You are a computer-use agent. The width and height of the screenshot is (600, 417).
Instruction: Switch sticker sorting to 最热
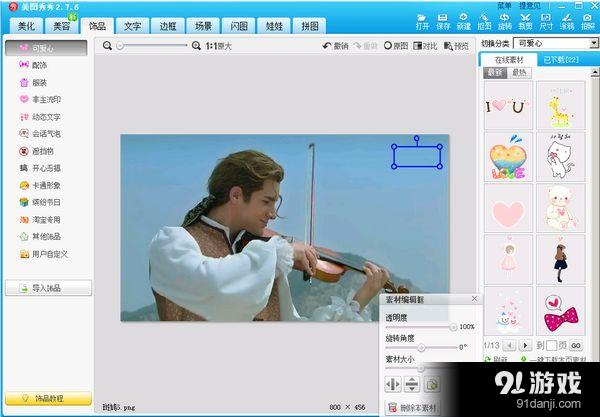click(x=519, y=72)
